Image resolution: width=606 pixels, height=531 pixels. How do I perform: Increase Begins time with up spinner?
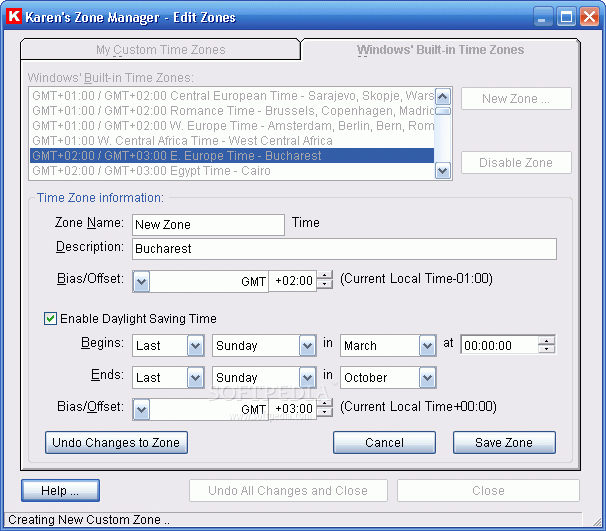(546, 340)
